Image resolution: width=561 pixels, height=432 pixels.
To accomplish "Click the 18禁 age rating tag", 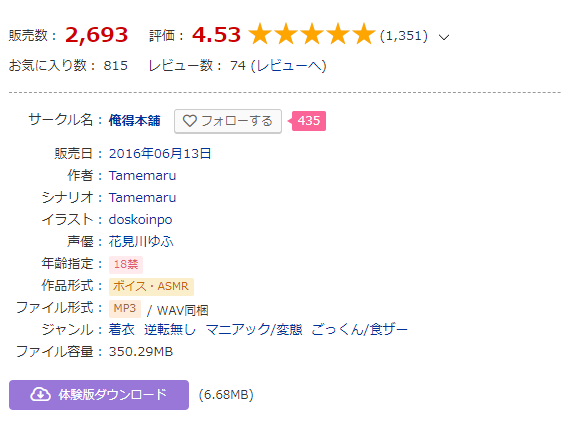I will click(x=126, y=264).
